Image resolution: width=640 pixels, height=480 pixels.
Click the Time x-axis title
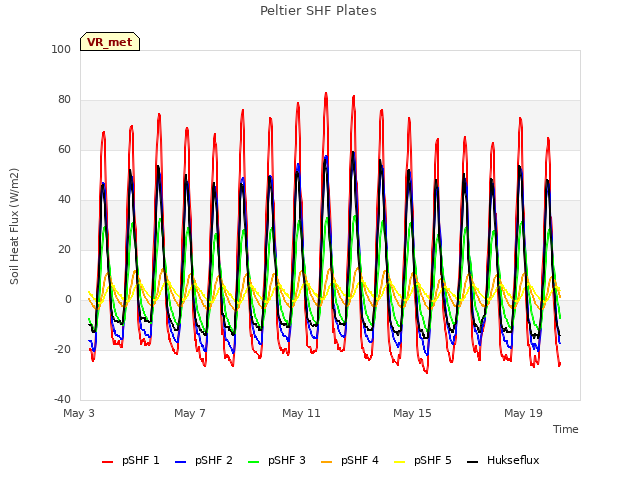(566, 429)
